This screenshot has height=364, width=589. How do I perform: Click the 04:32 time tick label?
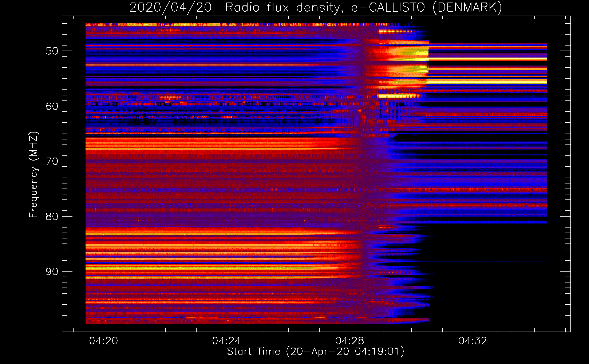pos(473,341)
